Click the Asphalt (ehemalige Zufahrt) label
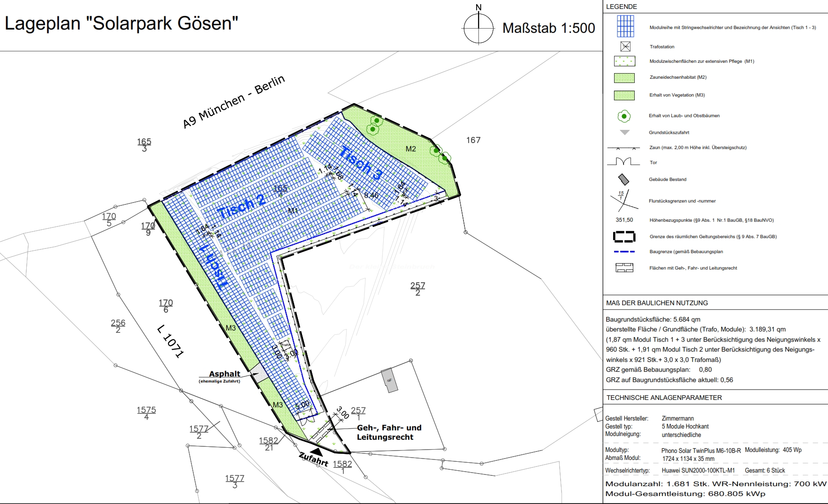The width and height of the screenshot is (828, 504). tap(220, 377)
